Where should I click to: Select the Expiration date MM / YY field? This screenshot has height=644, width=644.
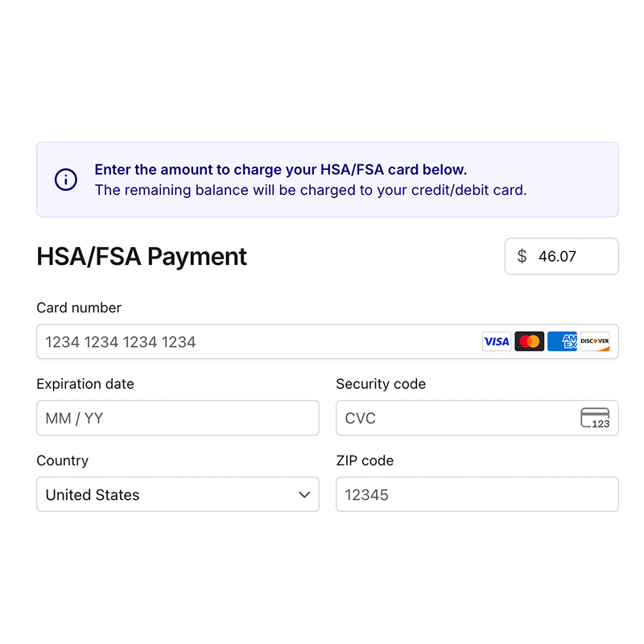tap(177, 418)
